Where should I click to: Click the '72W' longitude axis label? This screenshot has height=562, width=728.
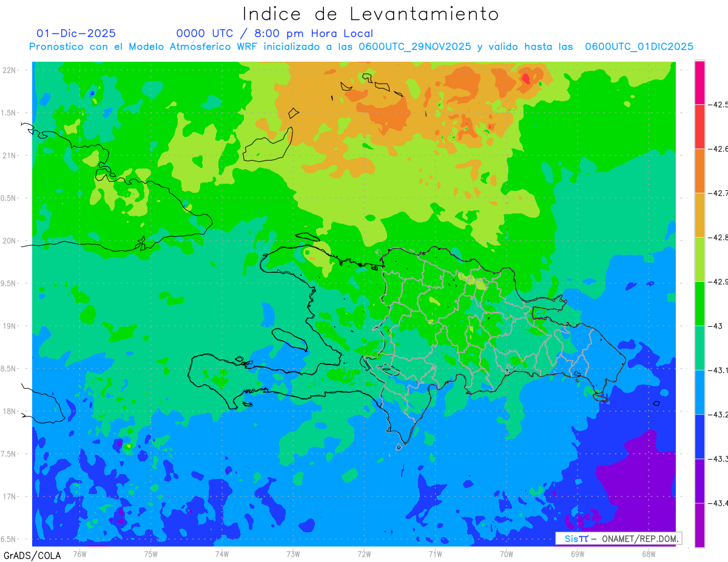point(365,554)
